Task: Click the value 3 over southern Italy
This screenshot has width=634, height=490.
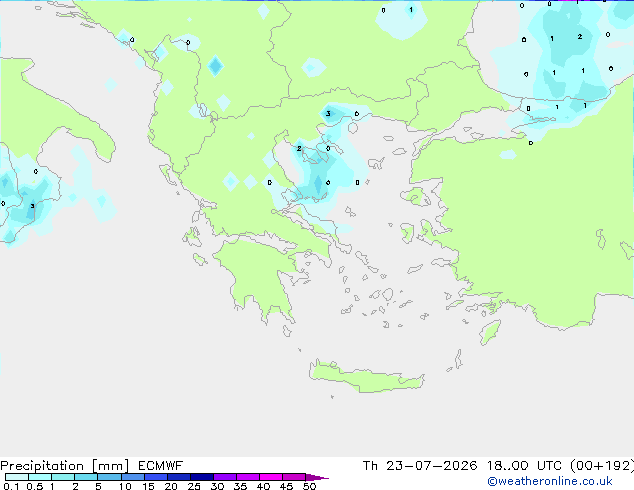Action: tap(32, 206)
